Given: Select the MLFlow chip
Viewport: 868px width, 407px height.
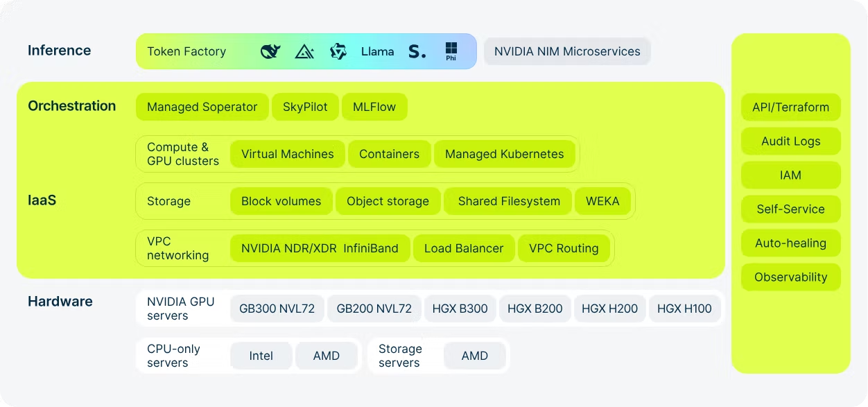Looking at the screenshot, I should coord(374,107).
